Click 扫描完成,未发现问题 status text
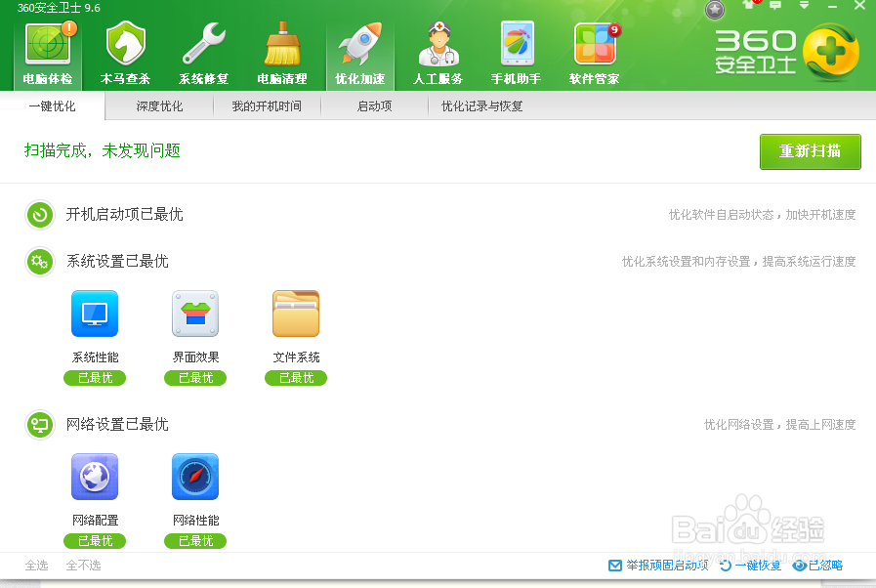 click(x=103, y=151)
